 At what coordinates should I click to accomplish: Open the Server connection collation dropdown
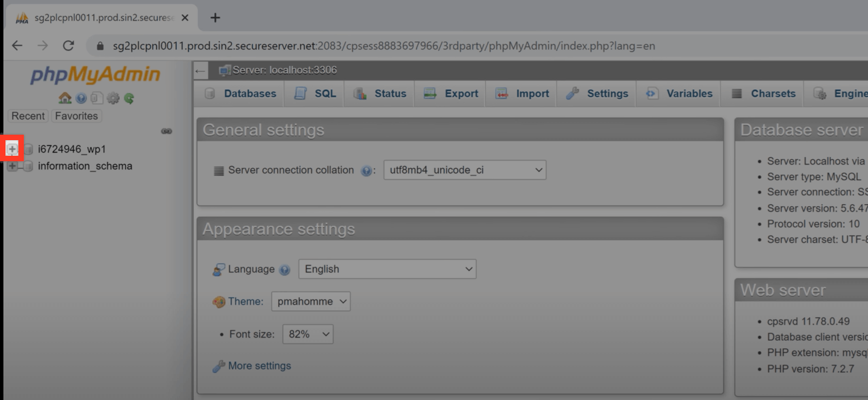465,170
